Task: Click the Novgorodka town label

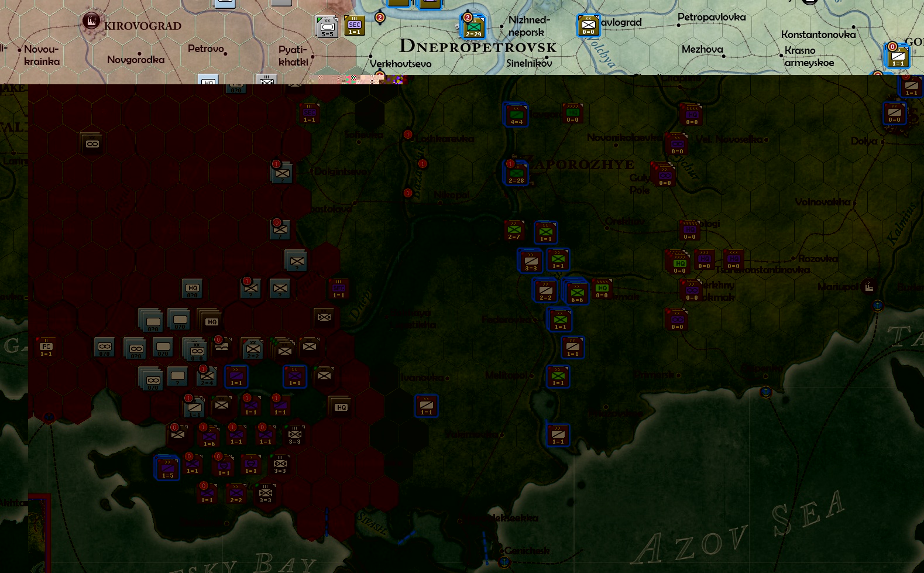Action: coord(136,59)
